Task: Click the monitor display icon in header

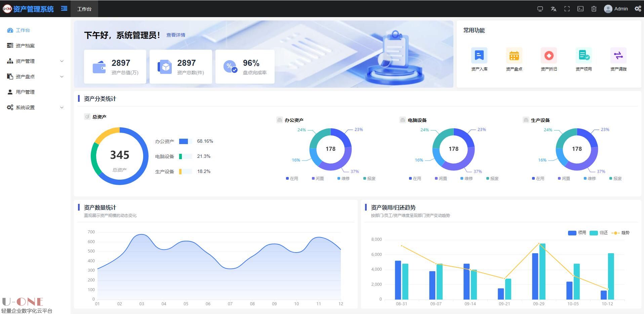Action: (540, 9)
